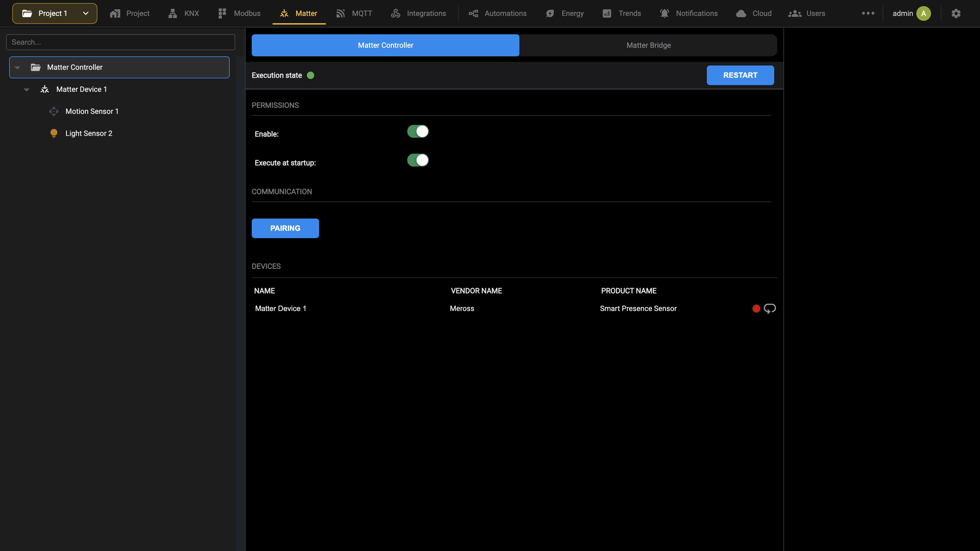This screenshot has width=980, height=551.
Task: Select the Motion Sensor 1 icon
Action: click(x=54, y=111)
